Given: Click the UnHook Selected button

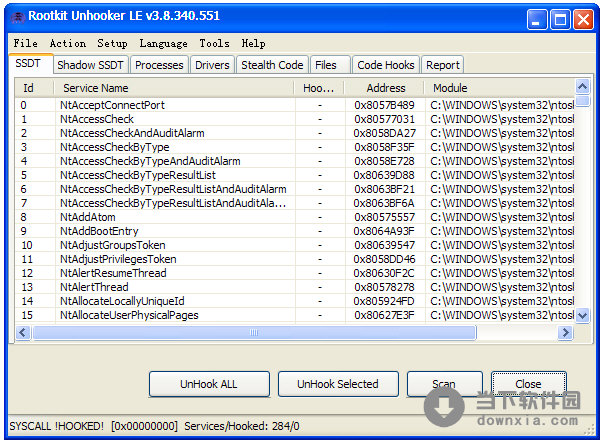Looking at the screenshot, I should [337, 384].
